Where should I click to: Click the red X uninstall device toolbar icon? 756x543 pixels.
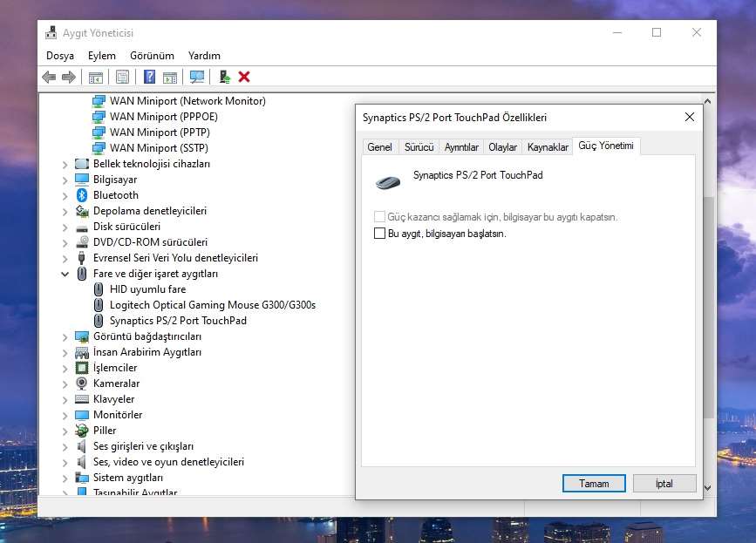[x=244, y=77]
